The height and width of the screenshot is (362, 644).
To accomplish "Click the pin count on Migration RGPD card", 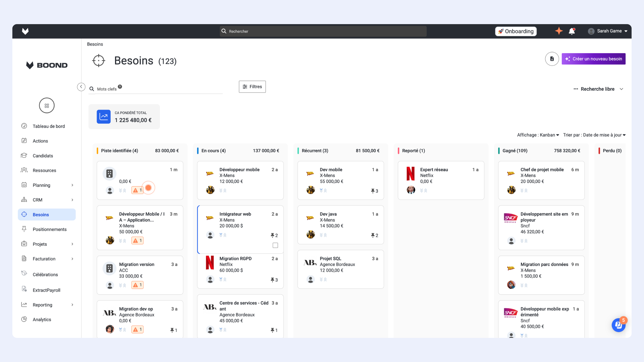I will 274,280.
